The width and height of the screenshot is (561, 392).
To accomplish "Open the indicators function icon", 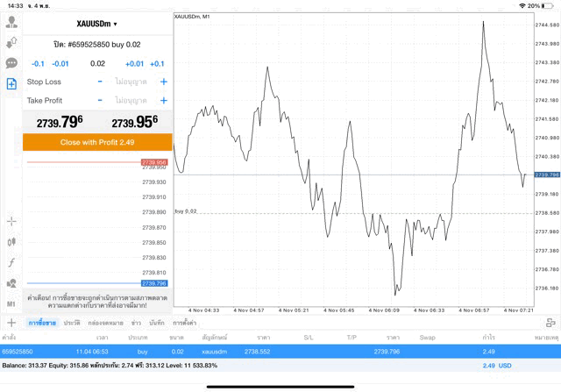I will pyautogui.click(x=11, y=262).
